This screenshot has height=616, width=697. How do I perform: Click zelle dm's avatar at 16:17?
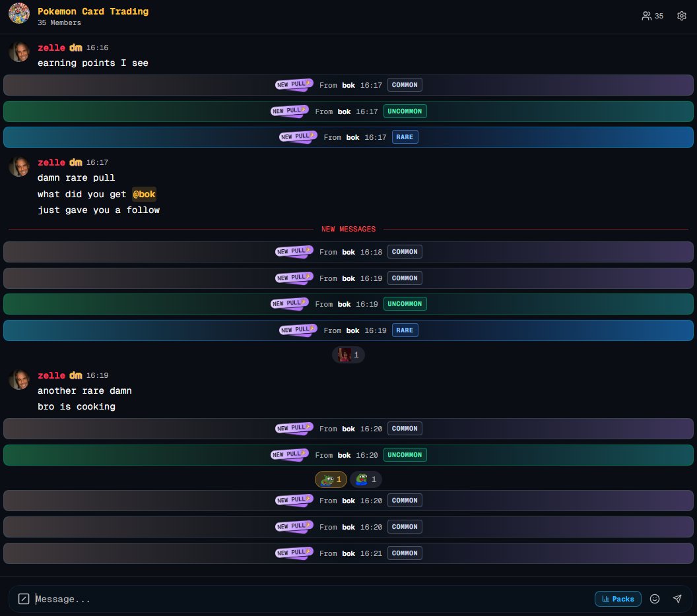tap(19, 167)
